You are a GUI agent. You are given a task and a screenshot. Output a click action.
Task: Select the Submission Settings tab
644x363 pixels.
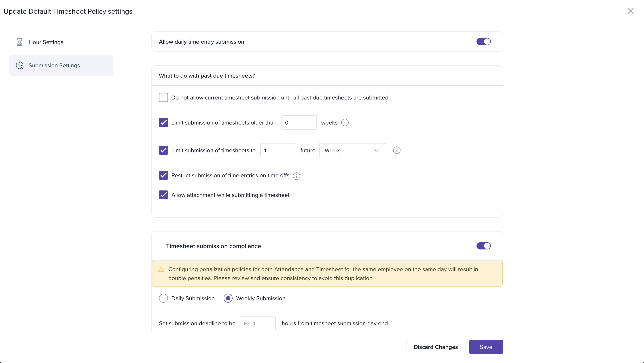[54, 65]
